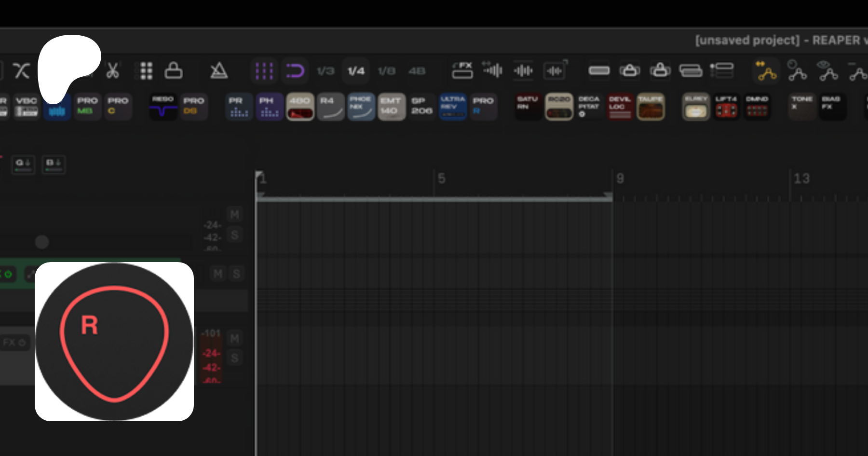The height and width of the screenshot is (456, 868).
Task: Set grid division to 1/8
Action: click(x=386, y=71)
